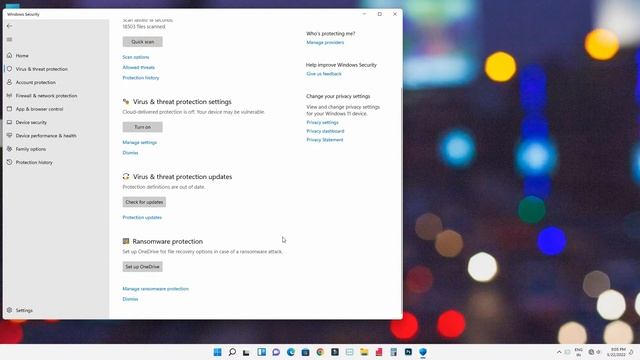Screen dimensions: 640x360
Task: Open App & browser control
Action: 39,109
